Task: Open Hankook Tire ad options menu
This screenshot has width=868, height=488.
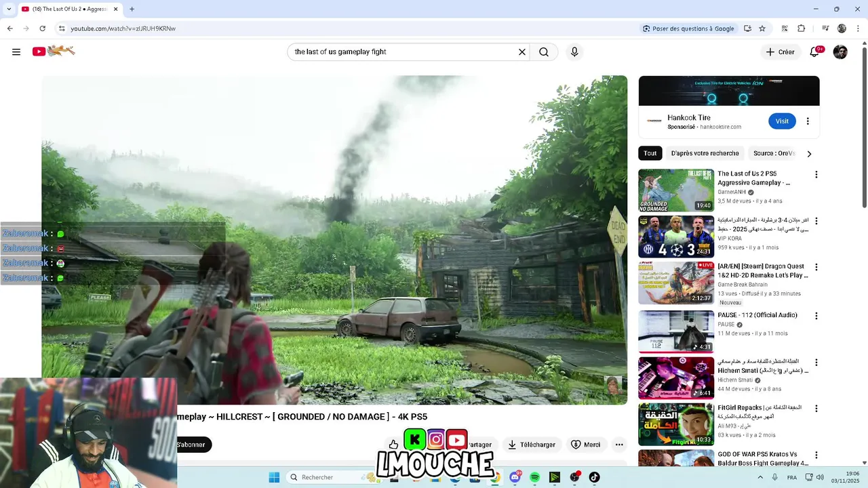Action: [808, 121]
